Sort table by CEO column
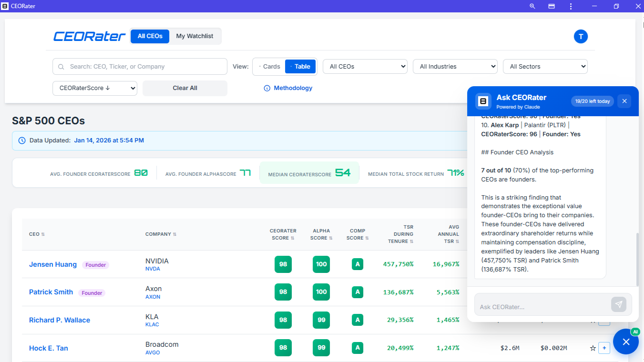The image size is (644, 362). (37, 234)
